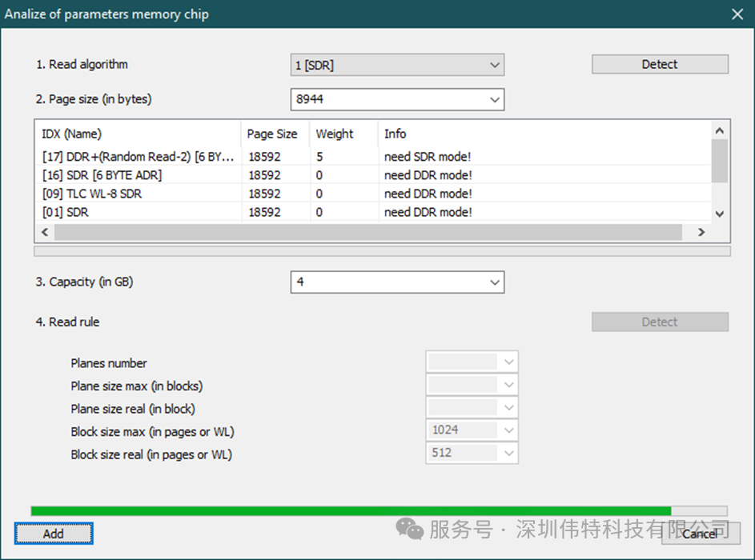755x560 pixels.
Task: Click the green progress bar
Action: pos(351,510)
